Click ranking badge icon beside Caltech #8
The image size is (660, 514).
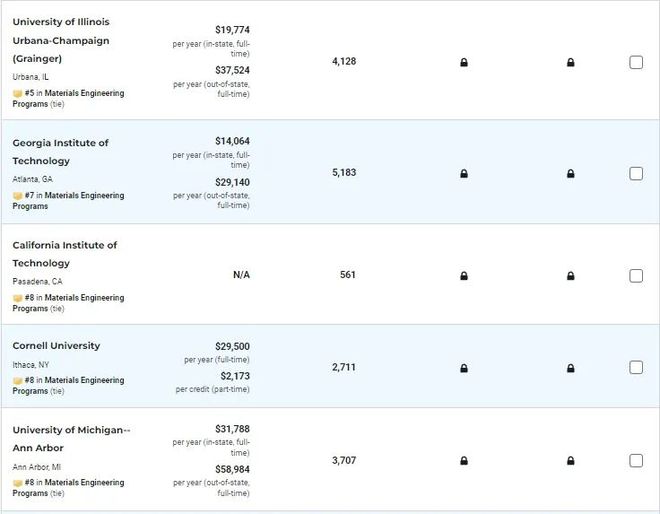[x=17, y=298]
